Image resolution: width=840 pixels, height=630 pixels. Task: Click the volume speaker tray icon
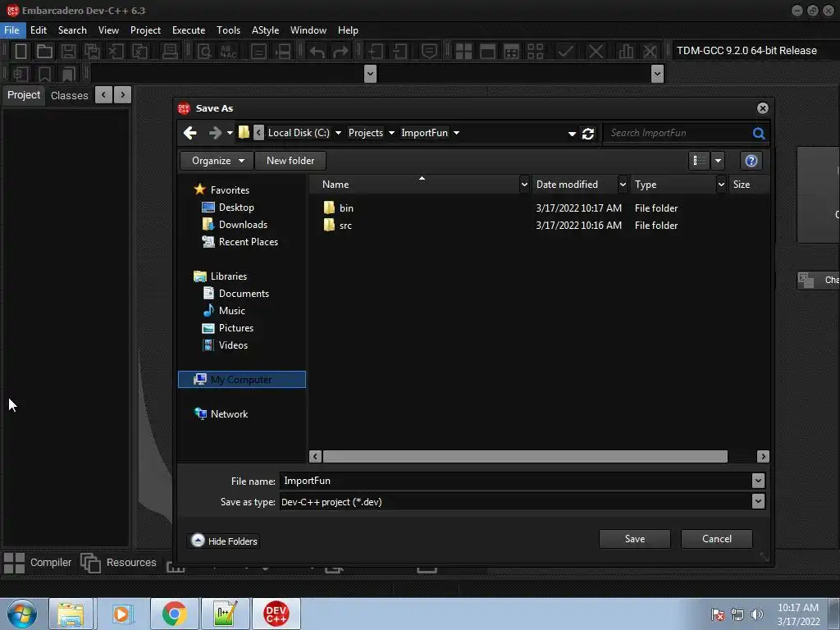(756, 614)
